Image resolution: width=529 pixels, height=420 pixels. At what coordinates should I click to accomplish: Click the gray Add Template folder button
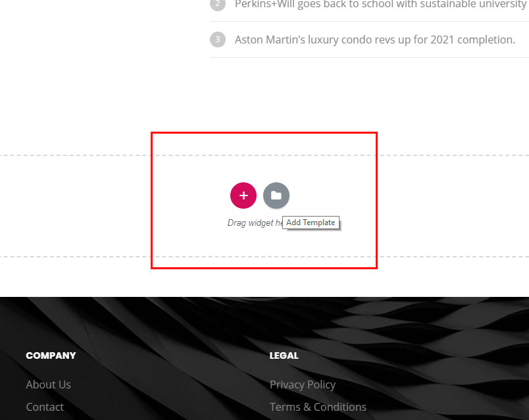276,196
